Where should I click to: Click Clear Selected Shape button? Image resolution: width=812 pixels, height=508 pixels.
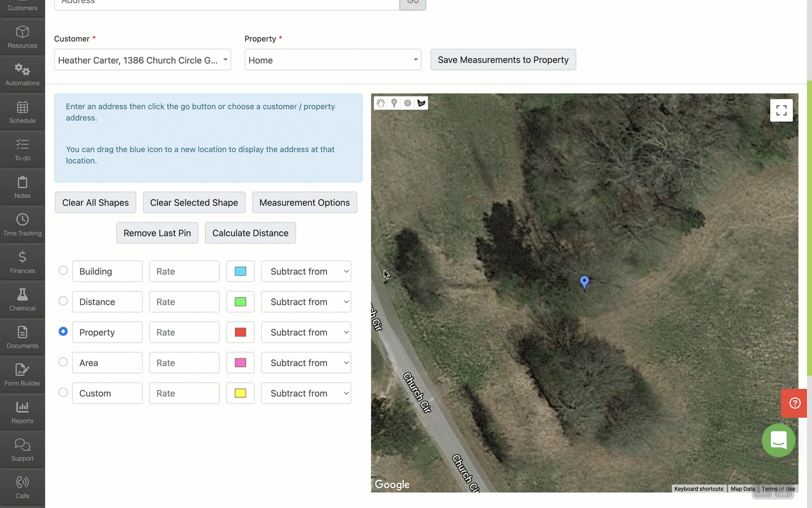[194, 203]
